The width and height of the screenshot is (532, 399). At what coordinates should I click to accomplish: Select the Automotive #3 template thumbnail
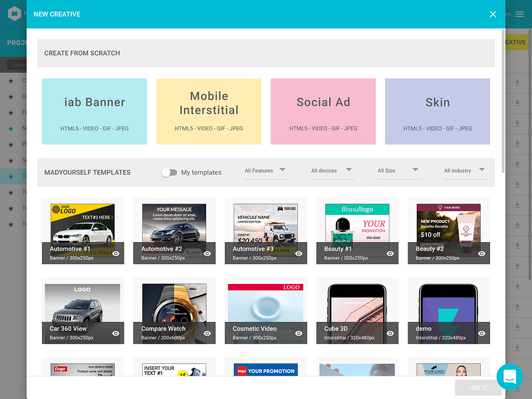[x=265, y=231]
